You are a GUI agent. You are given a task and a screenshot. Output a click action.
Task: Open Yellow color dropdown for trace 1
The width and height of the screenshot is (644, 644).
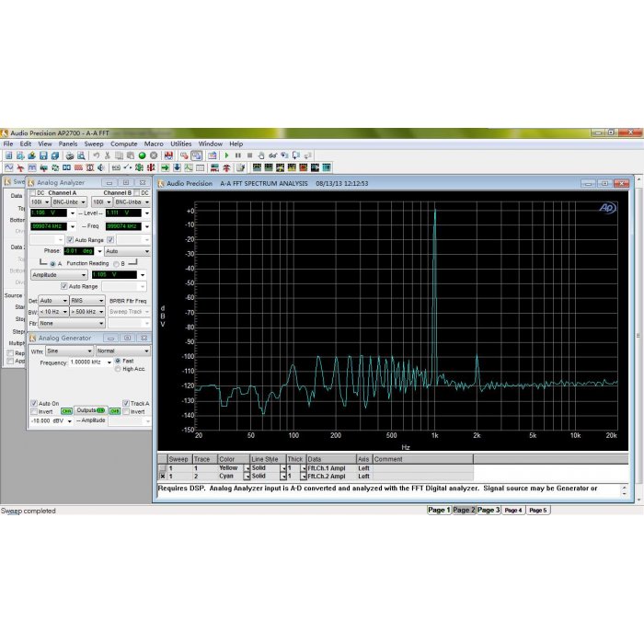pyautogui.click(x=247, y=468)
